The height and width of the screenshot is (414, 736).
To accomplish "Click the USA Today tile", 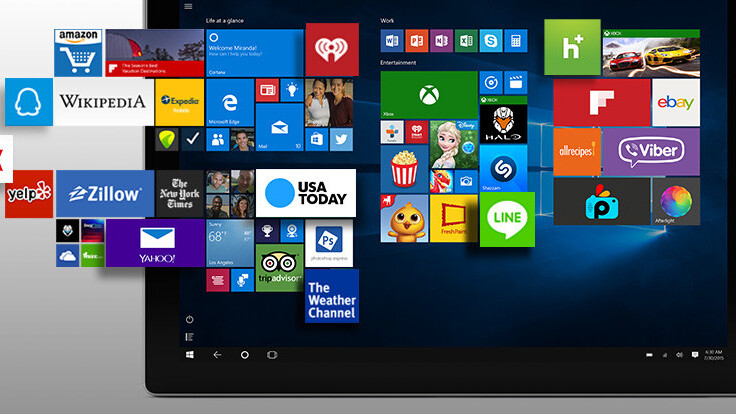I will point(306,192).
